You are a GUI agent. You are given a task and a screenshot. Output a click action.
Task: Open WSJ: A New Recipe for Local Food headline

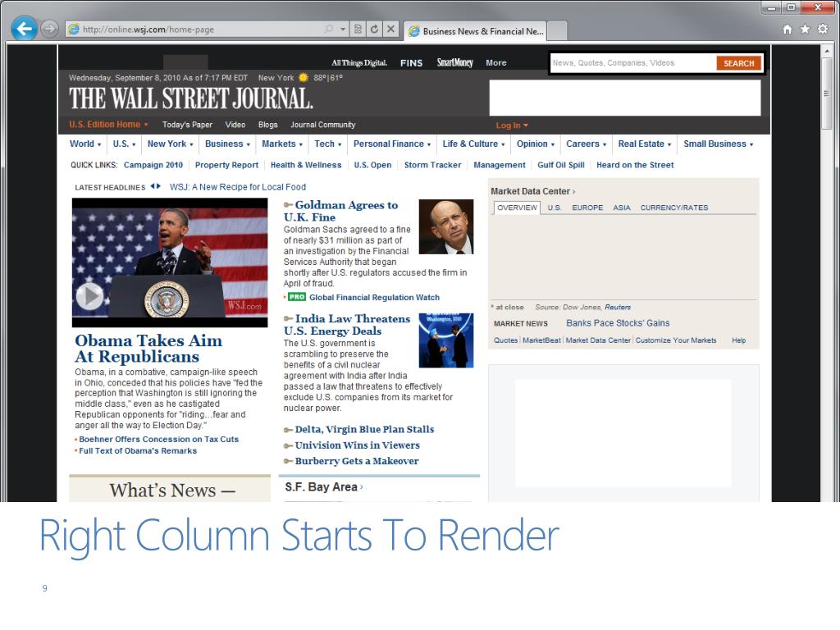(238, 187)
